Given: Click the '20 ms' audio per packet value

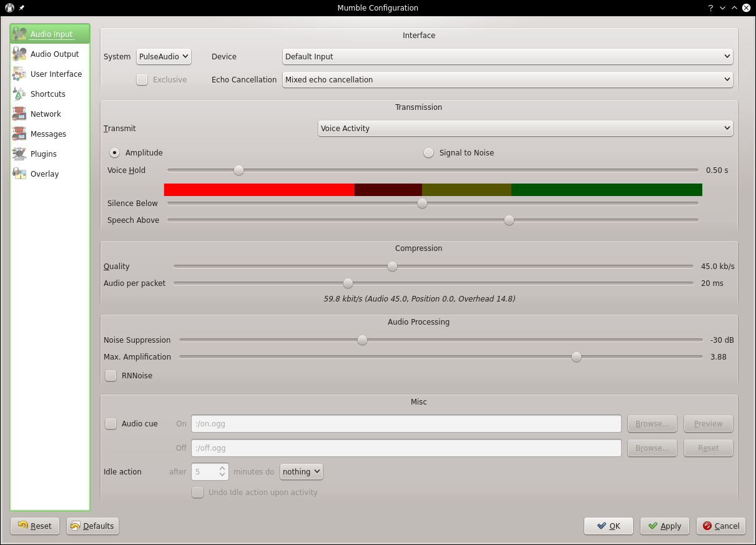Looking at the screenshot, I should (712, 283).
